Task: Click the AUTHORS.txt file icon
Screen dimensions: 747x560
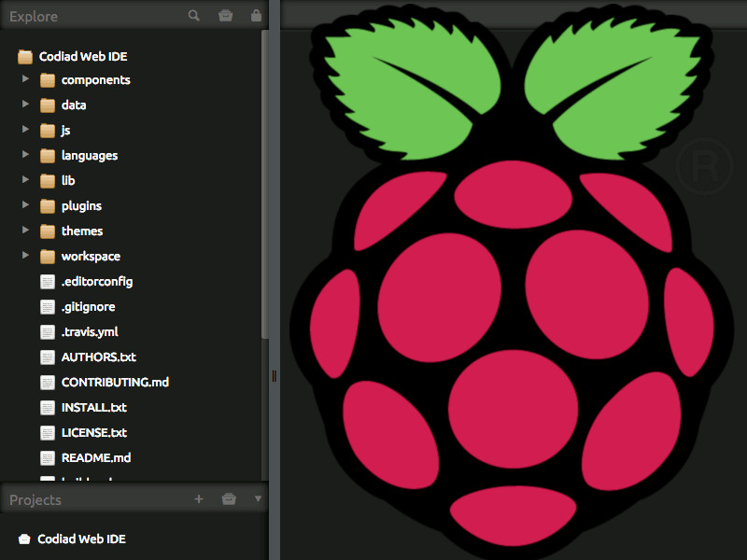Action: tap(48, 357)
